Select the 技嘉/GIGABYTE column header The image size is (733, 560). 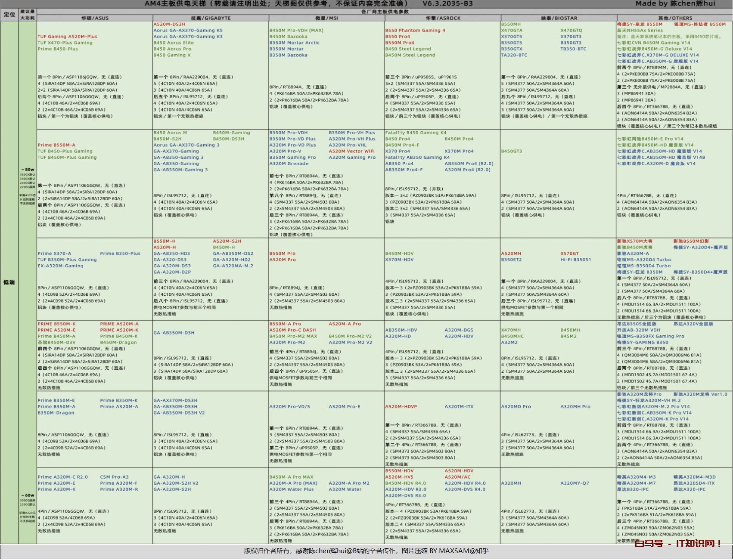point(211,18)
